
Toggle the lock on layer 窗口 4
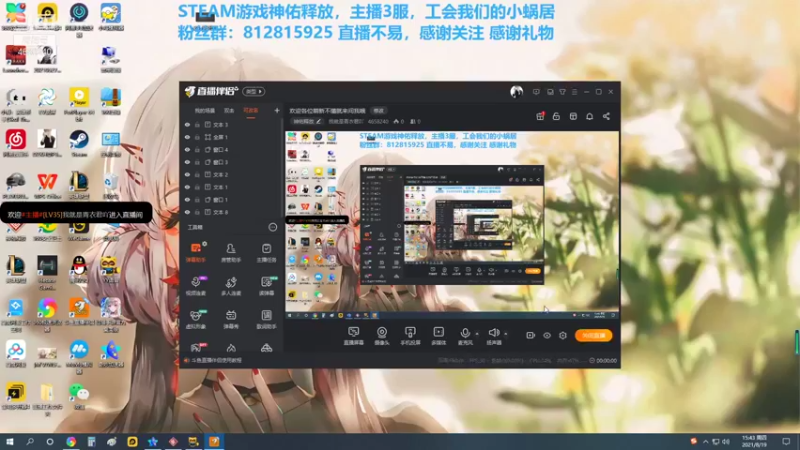(x=197, y=149)
